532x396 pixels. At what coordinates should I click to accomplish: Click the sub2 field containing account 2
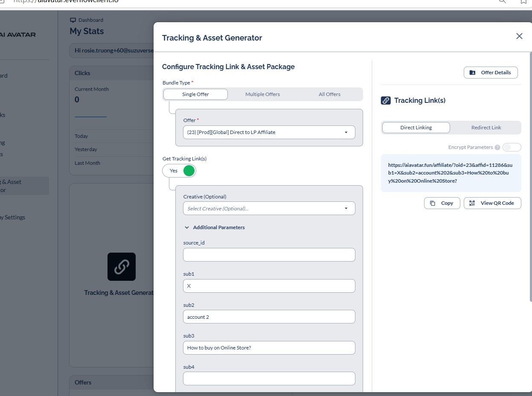pos(269,317)
